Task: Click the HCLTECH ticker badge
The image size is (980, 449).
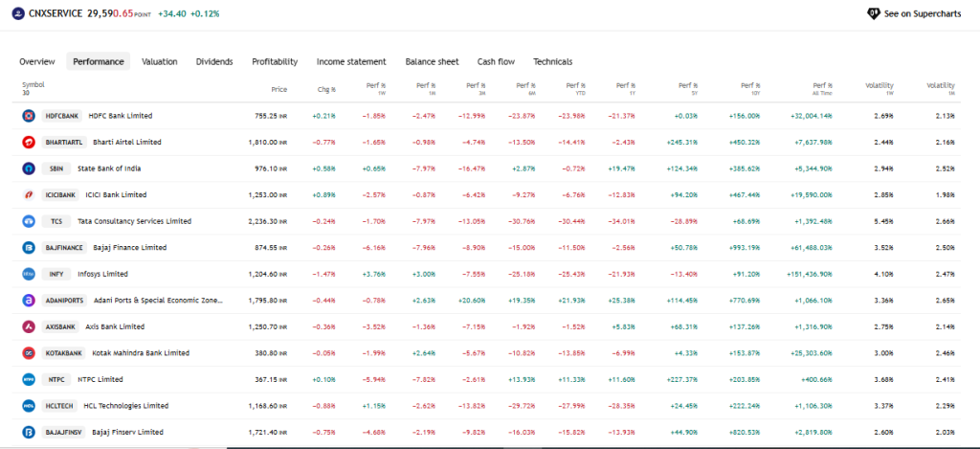Action: tap(59, 406)
